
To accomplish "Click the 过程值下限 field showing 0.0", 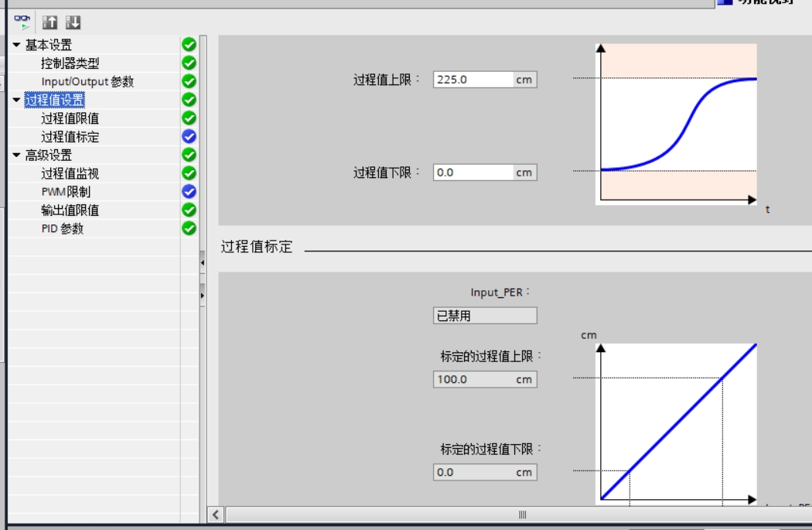I will pos(473,173).
